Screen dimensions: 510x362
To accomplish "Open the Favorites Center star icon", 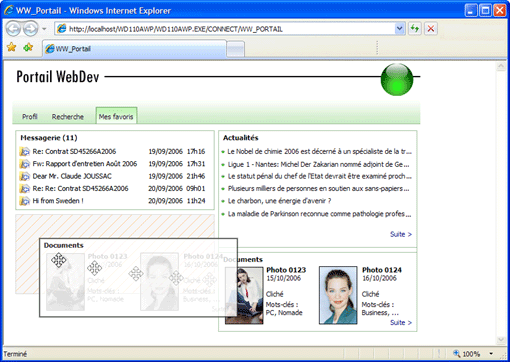I will tap(11, 48).
